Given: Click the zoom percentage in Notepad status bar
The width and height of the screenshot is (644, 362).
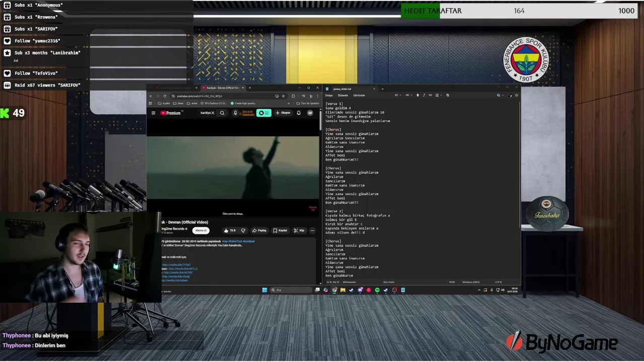Looking at the screenshot, I should [452, 282].
